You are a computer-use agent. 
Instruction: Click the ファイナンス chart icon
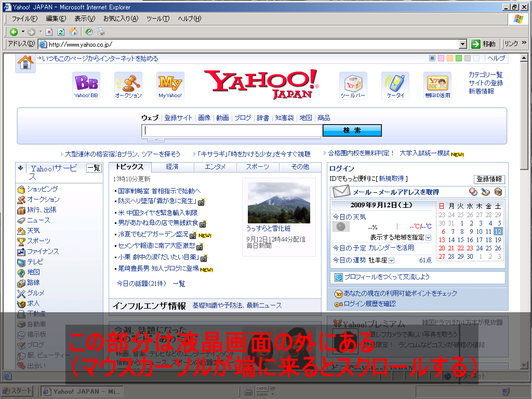coord(21,252)
